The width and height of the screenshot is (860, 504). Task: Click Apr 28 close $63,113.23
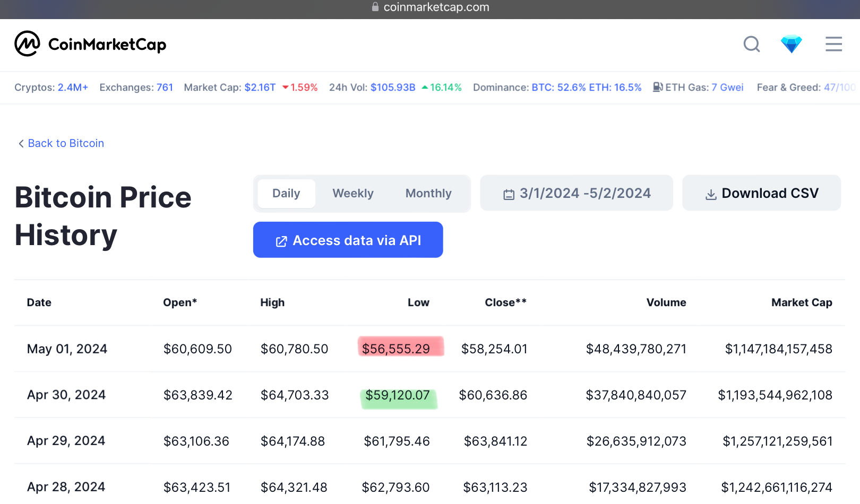click(x=495, y=487)
